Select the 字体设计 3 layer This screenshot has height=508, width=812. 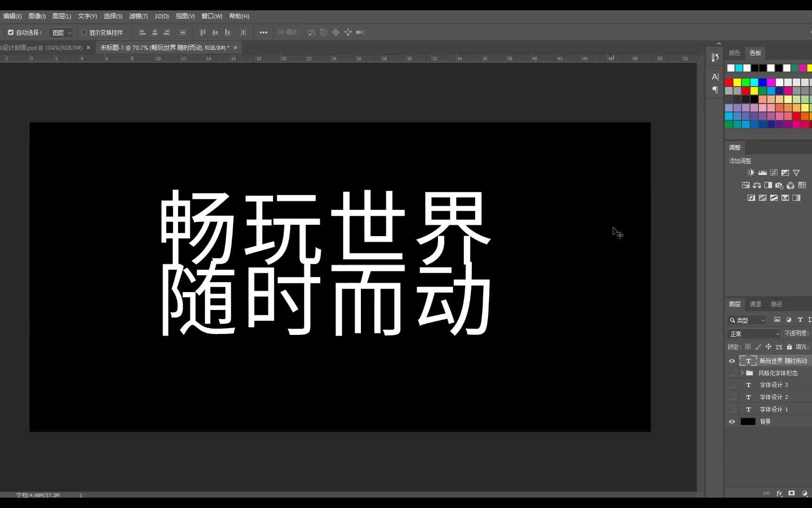(x=774, y=384)
